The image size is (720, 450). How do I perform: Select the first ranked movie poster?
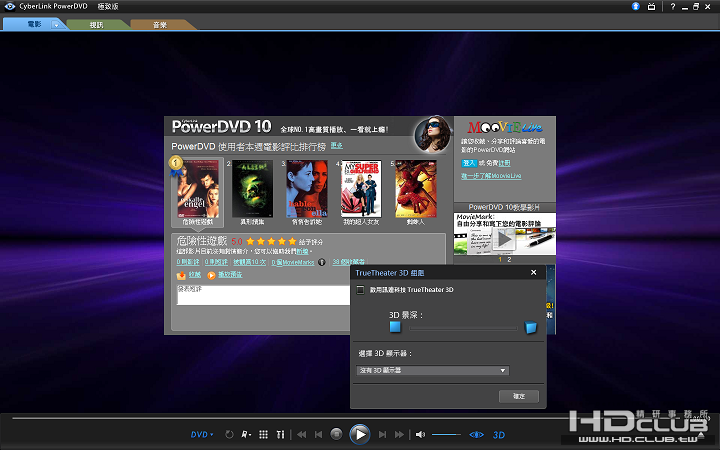click(198, 189)
